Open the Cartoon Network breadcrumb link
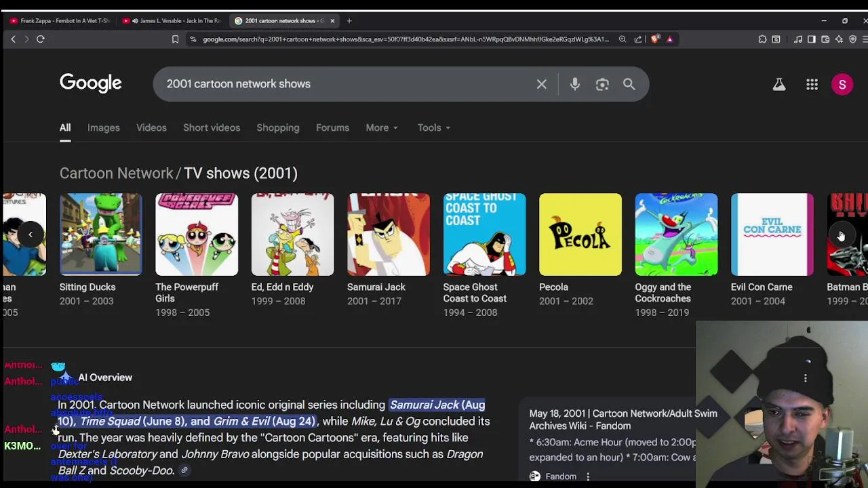Screen dimensions: 868x488 116,174
